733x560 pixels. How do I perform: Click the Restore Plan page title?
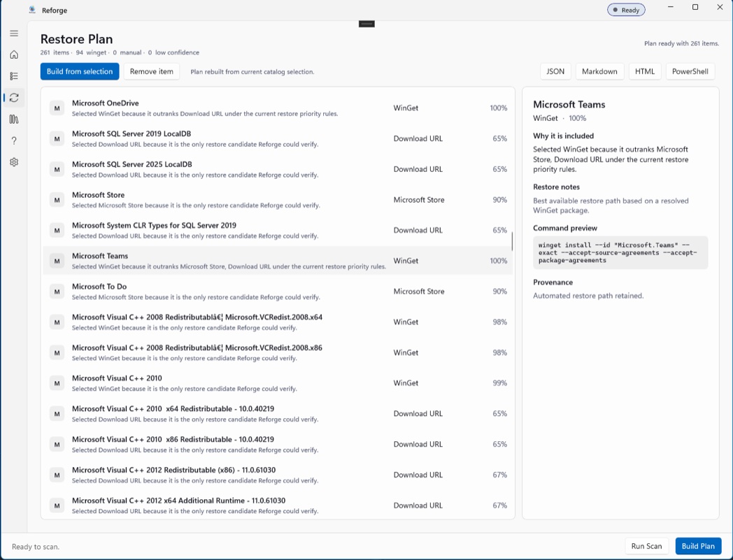[76, 38]
